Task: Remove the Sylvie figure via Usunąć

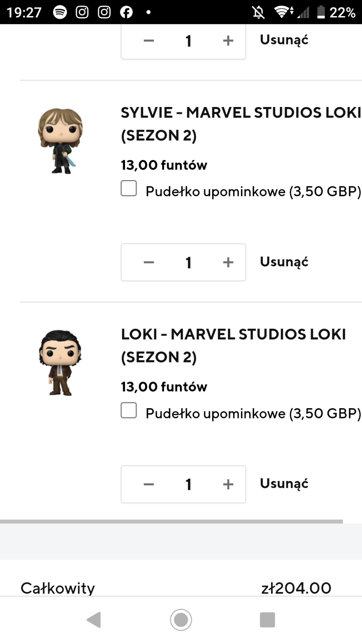Action: [x=284, y=262]
